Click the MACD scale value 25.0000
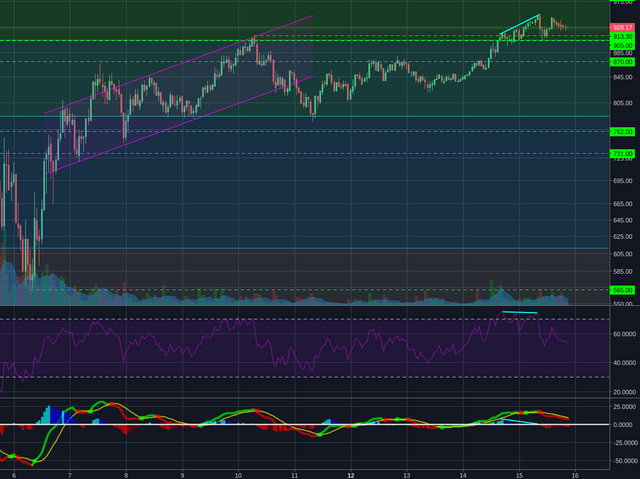Image resolution: width=640 pixels, height=479 pixels. click(x=624, y=407)
